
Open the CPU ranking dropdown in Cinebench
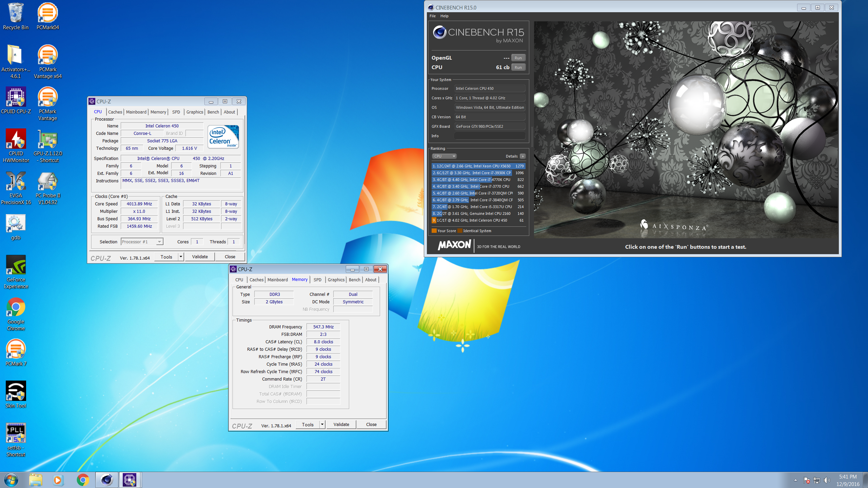[x=445, y=156]
